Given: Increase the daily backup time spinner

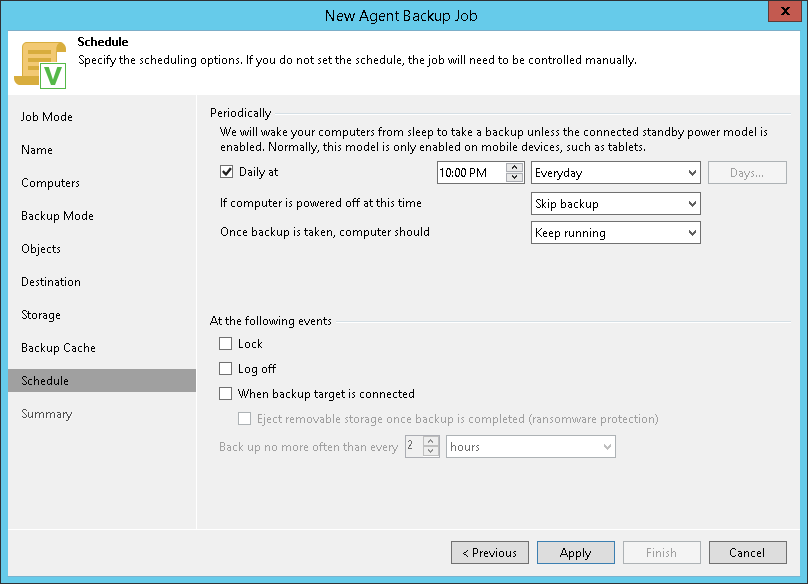Looking at the screenshot, I should pos(515,167).
